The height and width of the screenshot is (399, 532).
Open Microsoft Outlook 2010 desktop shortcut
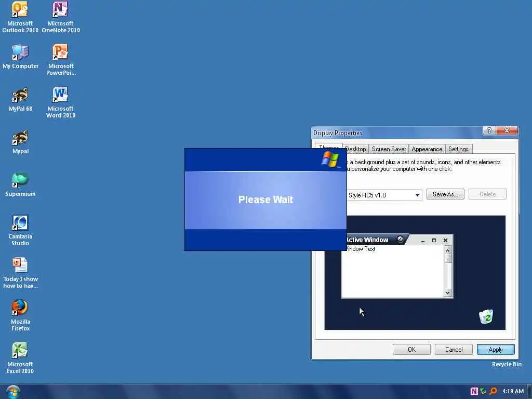(x=20, y=17)
